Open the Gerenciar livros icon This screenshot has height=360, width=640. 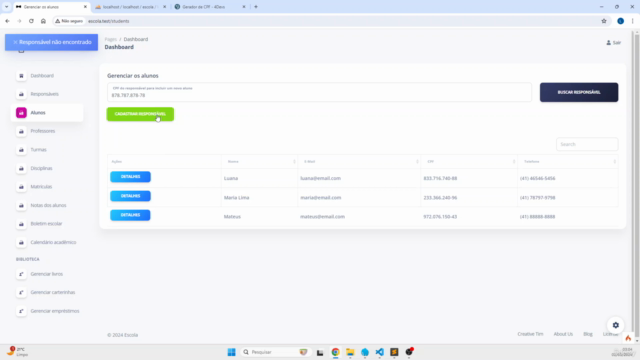(x=21, y=274)
